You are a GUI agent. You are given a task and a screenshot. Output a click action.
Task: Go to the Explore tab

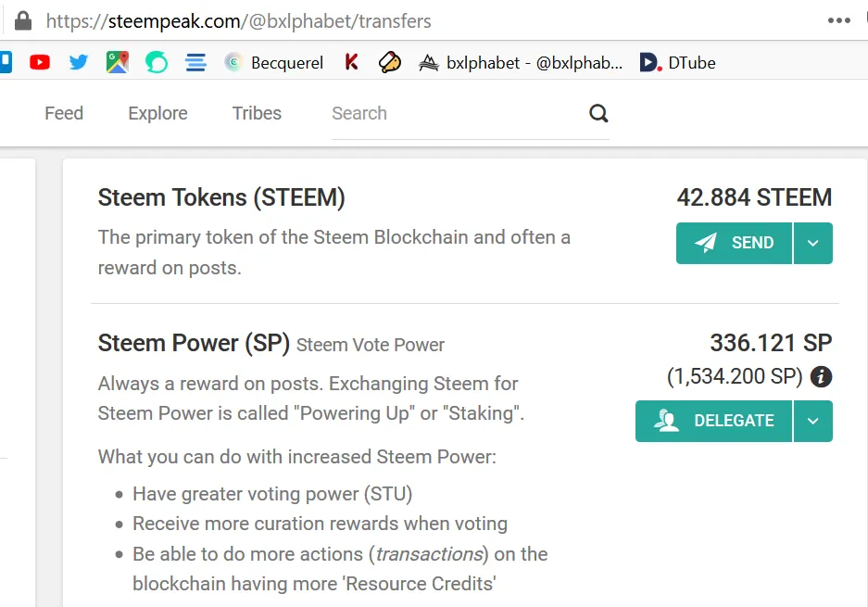pos(157,113)
